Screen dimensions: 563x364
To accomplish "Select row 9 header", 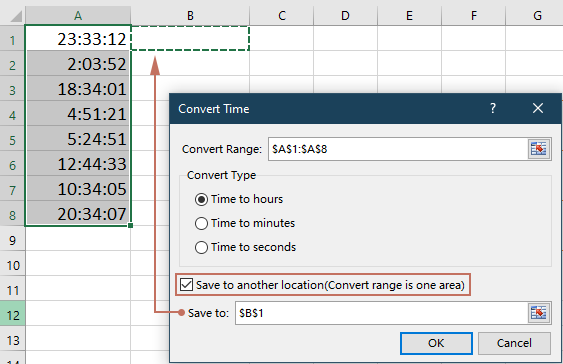I will coord(13,238).
